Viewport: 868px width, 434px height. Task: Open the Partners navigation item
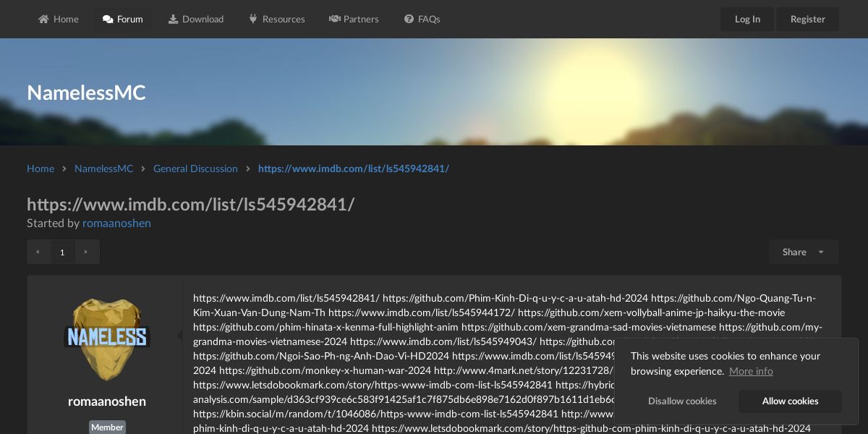pos(354,19)
